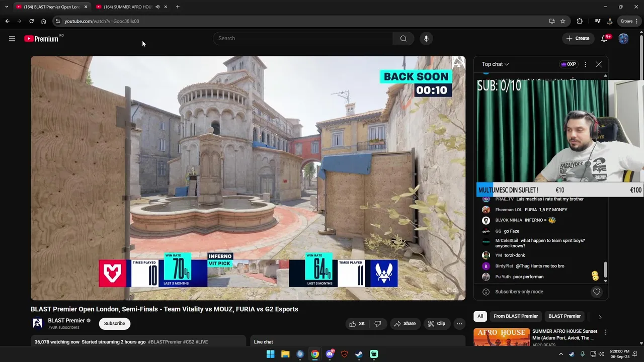
Task: Click the SUMMER AFRO HOUSE video title
Action: point(565,334)
